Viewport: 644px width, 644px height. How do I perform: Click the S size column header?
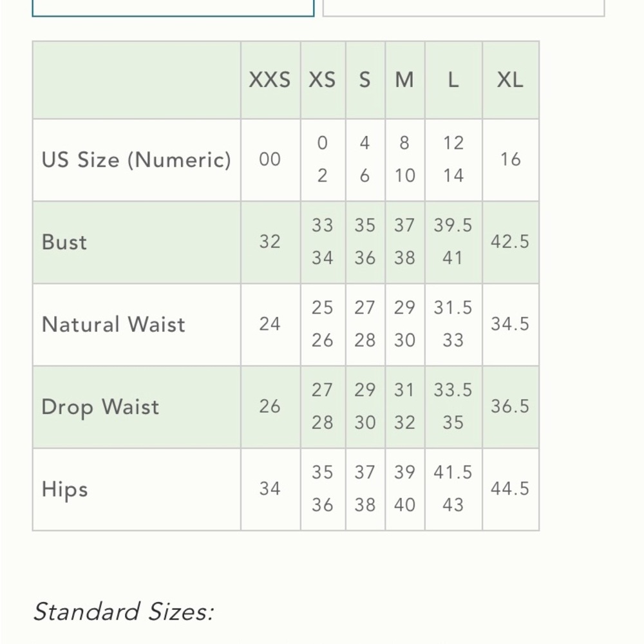(365, 80)
